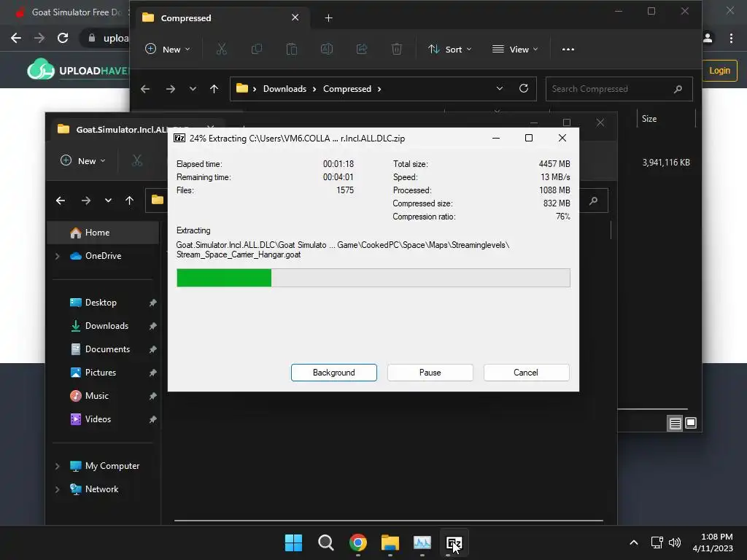
Task: Click Paste icon in Compressed window toolbar
Action: [x=292, y=49]
